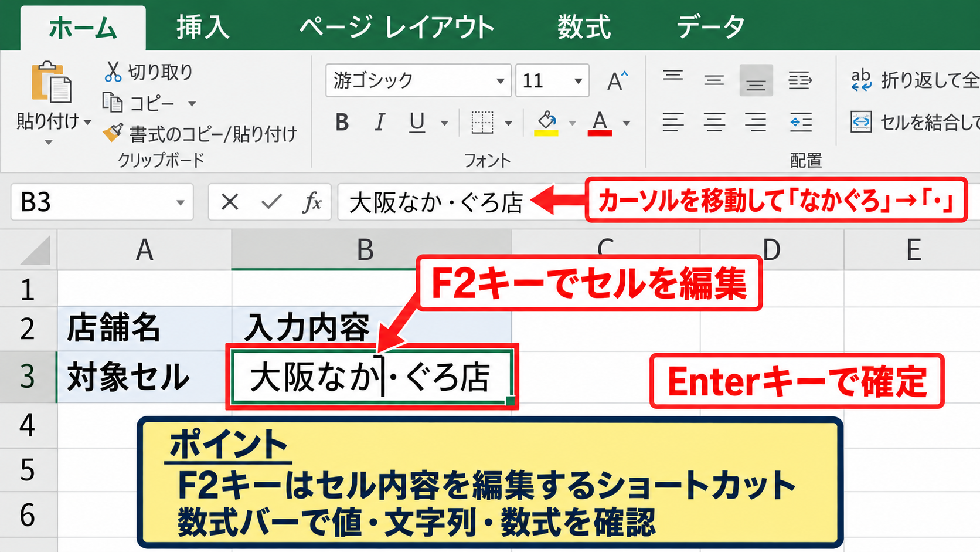Cancel the edit with the formula bar X
This screenshot has width=980, height=552.
click(x=230, y=202)
